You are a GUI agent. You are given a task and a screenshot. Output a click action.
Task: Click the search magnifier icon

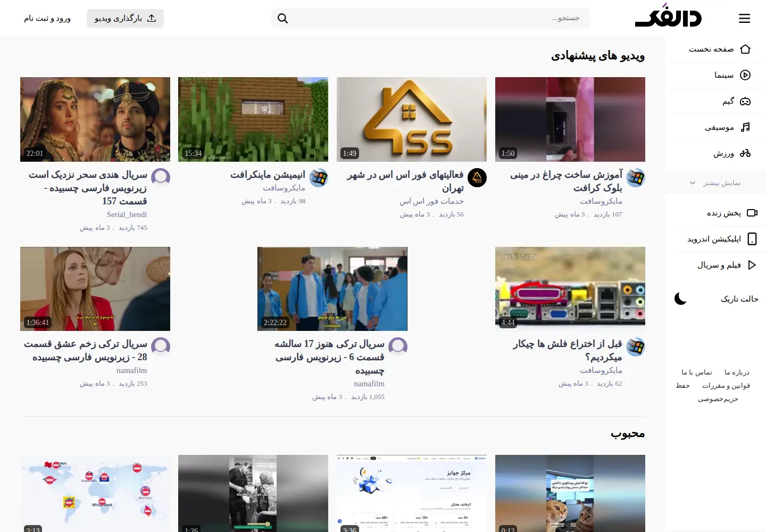point(283,19)
